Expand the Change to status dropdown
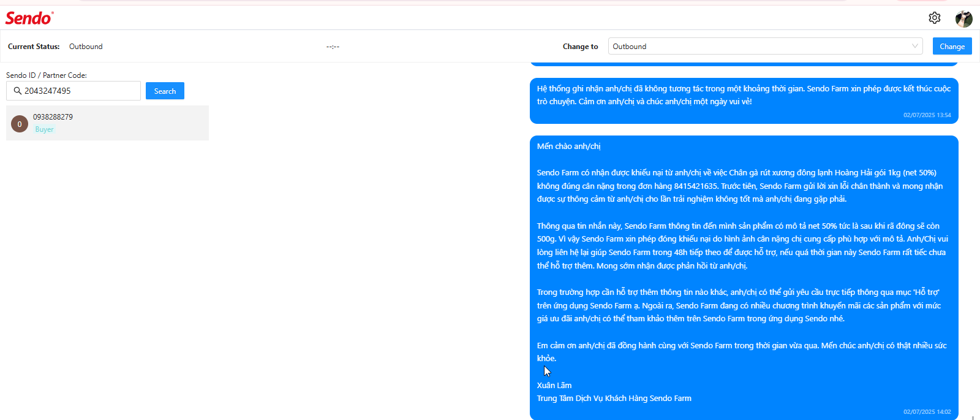This screenshot has height=420, width=980. pyautogui.click(x=765, y=46)
